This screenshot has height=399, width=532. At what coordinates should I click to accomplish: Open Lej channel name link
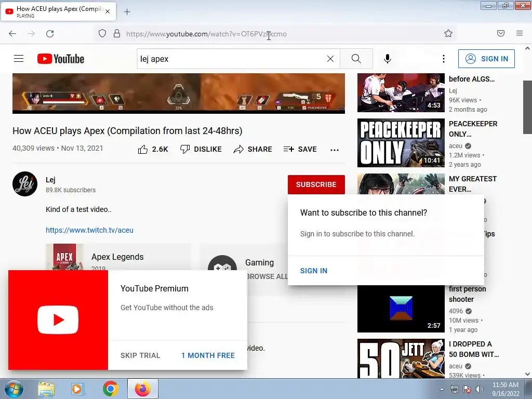pyautogui.click(x=50, y=180)
